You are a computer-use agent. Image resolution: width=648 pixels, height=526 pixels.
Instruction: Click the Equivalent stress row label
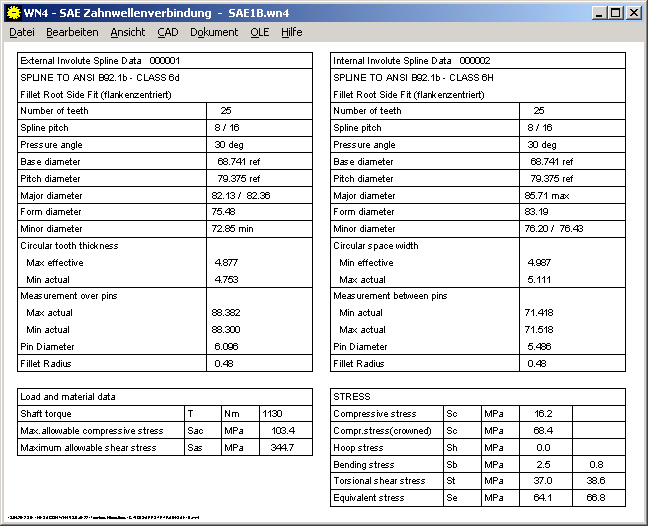coord(369,498)
